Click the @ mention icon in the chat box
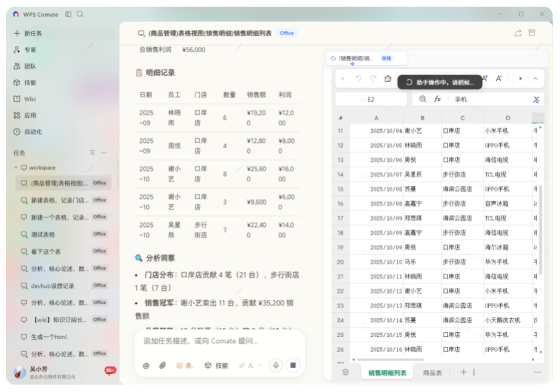 tap(146, 366)
